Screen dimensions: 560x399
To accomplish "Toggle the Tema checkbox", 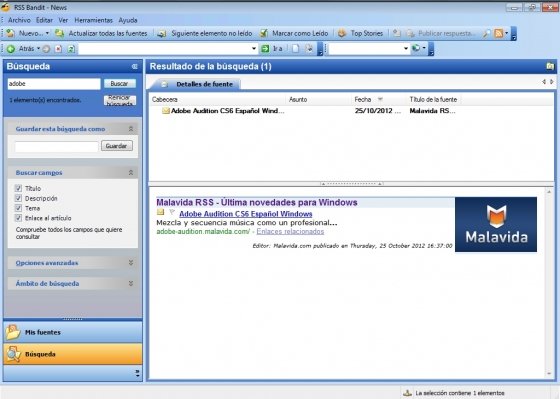I will (x=18, y=208).
